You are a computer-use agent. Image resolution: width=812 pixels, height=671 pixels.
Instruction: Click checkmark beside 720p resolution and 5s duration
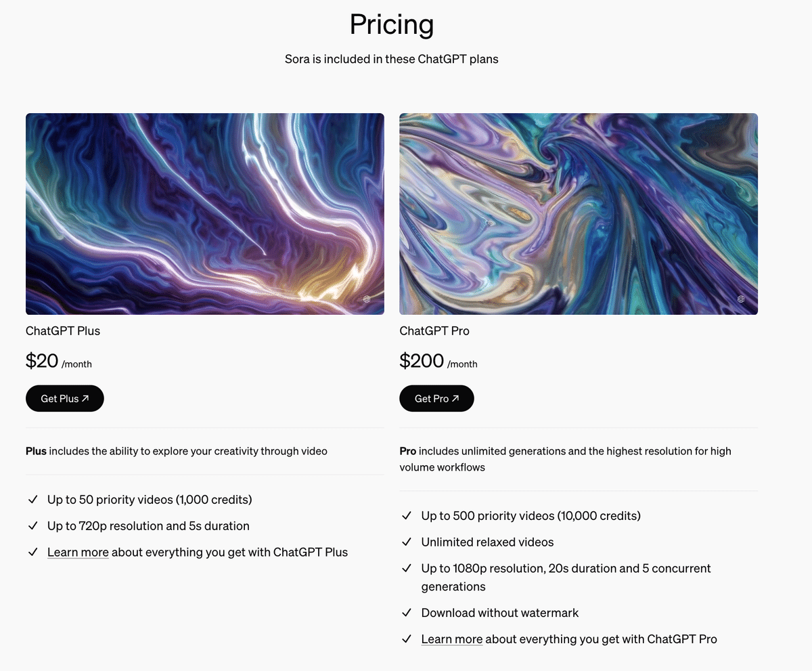pos(32,526)
